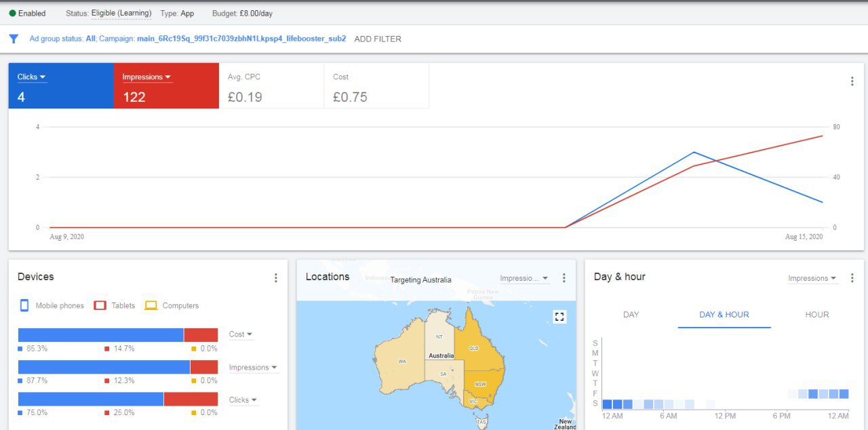
Task: Open the Day & hour Impressions dropdown
Action: tap(812, 278)
